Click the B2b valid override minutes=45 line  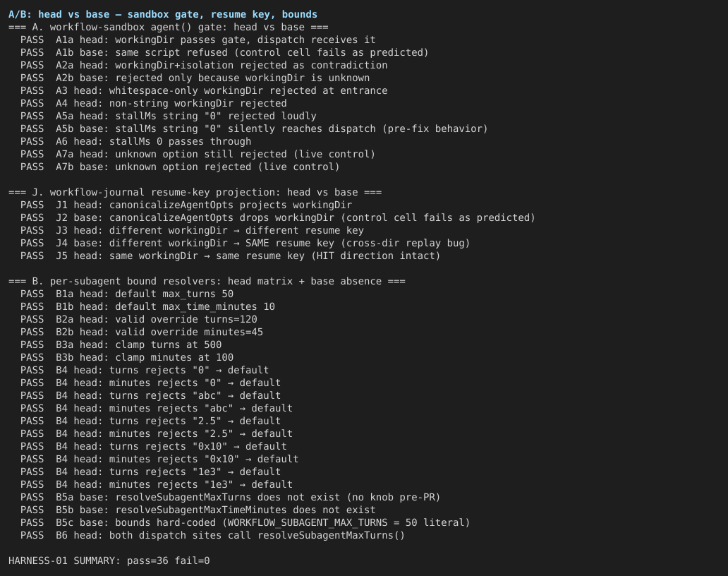point(142,332)
